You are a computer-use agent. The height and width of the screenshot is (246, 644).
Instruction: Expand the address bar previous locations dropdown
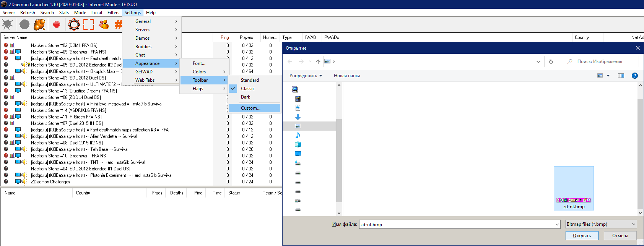click(538, 61)
